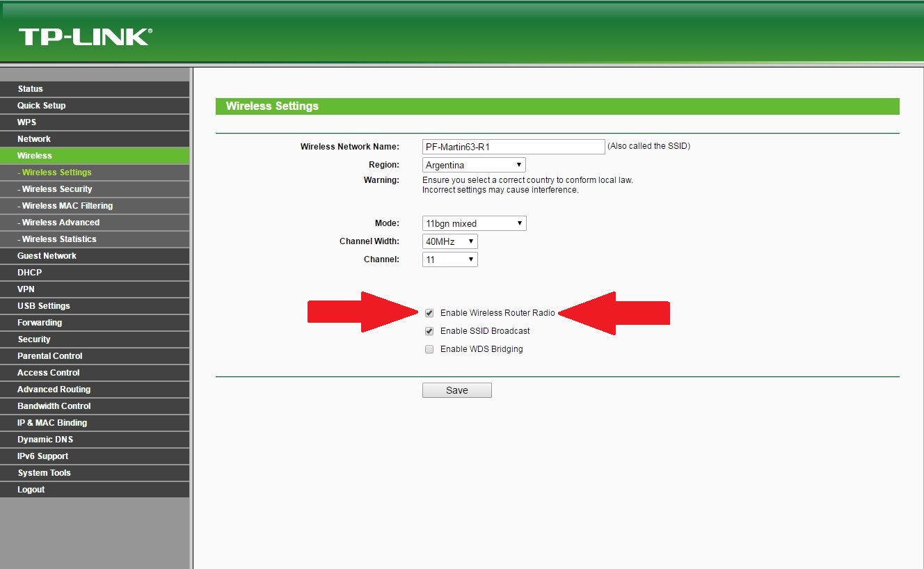Screen dimensions: 924x569
Task: View Wireless Statistics
Action: (x=95, y=239)
